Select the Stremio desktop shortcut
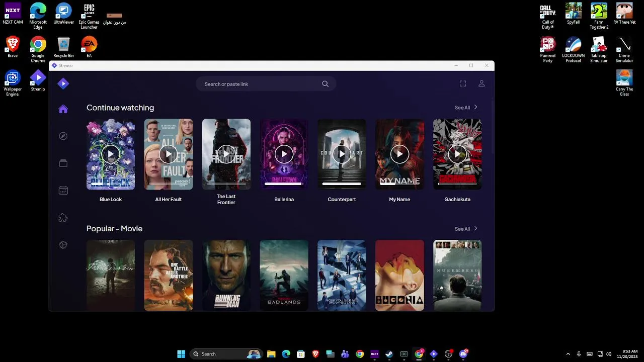Screen dimensions: 644x362 pos(38,80)
